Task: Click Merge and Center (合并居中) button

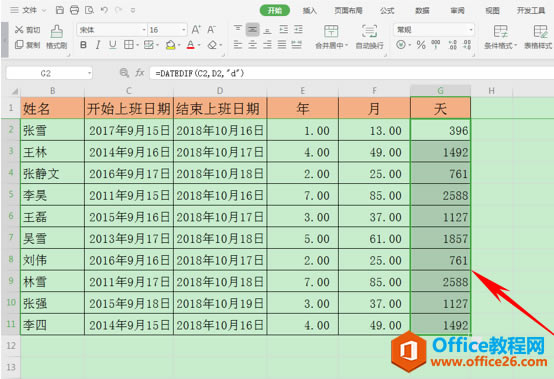Action: pyautogui.click(x=331, y=37)
